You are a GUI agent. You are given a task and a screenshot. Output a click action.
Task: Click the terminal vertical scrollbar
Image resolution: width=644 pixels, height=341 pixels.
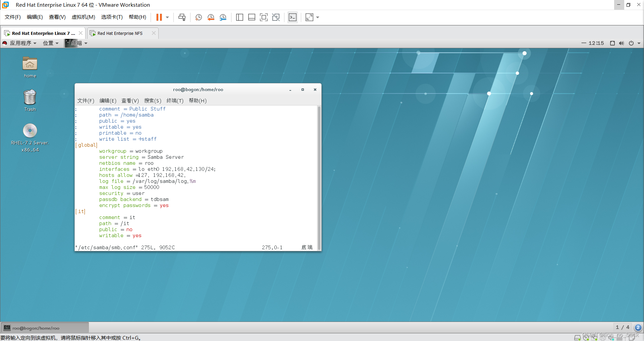(x=319, y=178)
